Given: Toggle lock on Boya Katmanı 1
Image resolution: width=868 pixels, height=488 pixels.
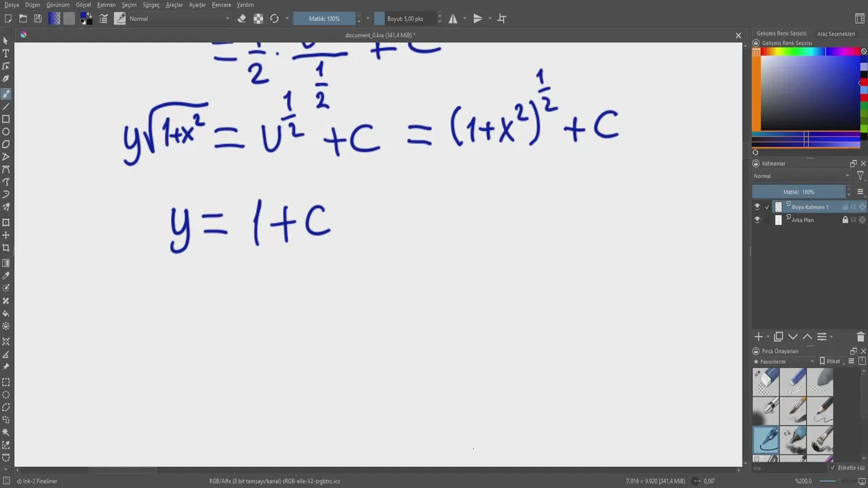Looking at the screenshot, I should coord(845,207).
